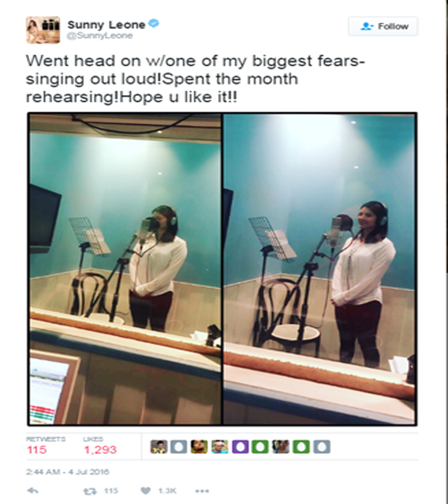
Task: Retweet using the retweet arrows icon
Action: [90, 491]
